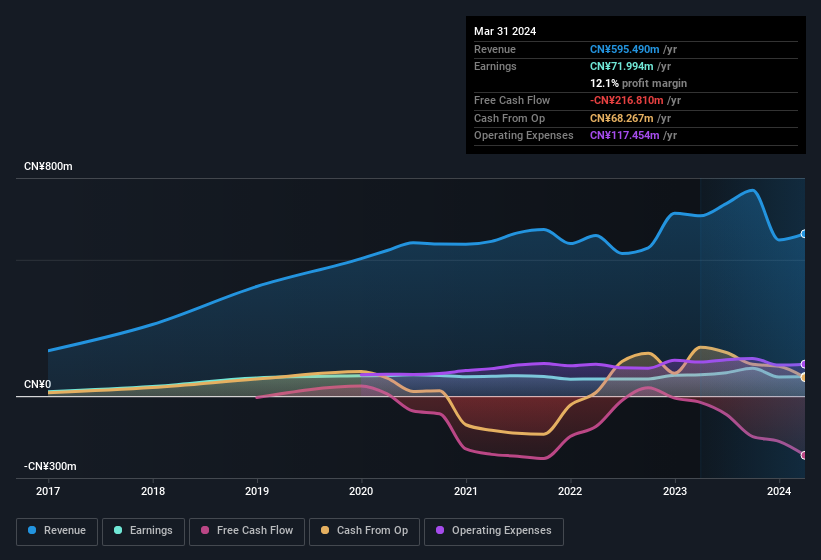Click the Operating Expenses row label in the tooltip

(524, 135)
